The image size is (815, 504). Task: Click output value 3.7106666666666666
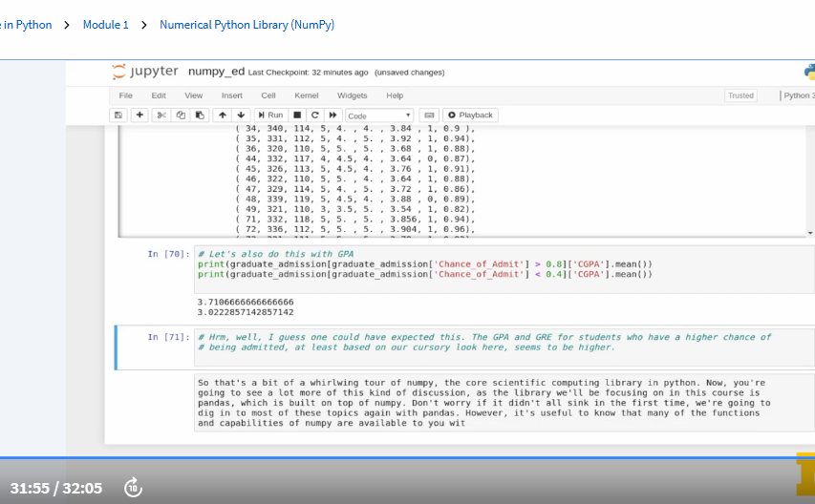[x=246, y=302]
